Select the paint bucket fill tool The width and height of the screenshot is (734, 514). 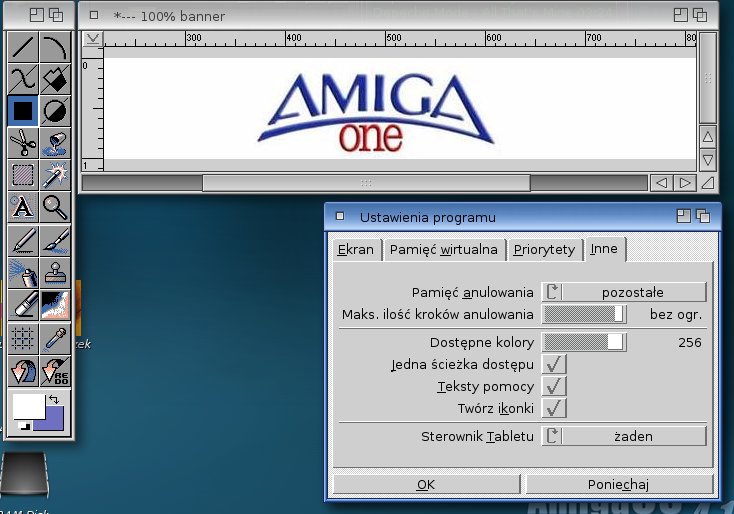[55, 143]
